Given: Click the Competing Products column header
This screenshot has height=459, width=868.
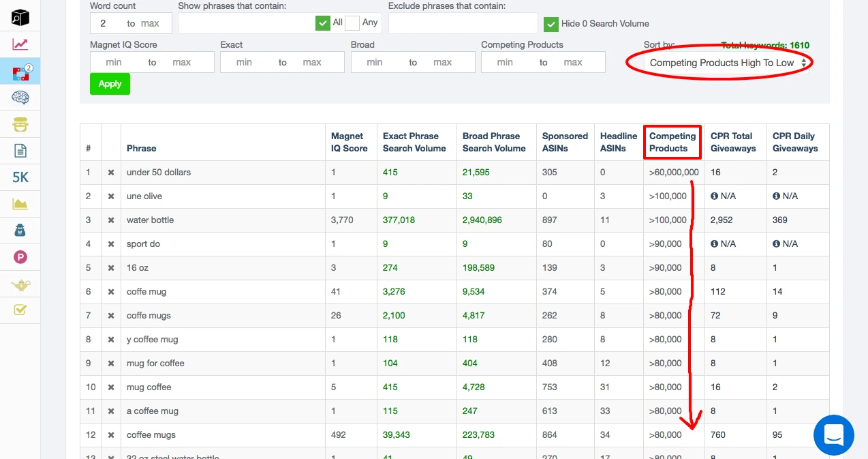Looking at the screenshot, I should pyautogui.click(x=672, y=142).
